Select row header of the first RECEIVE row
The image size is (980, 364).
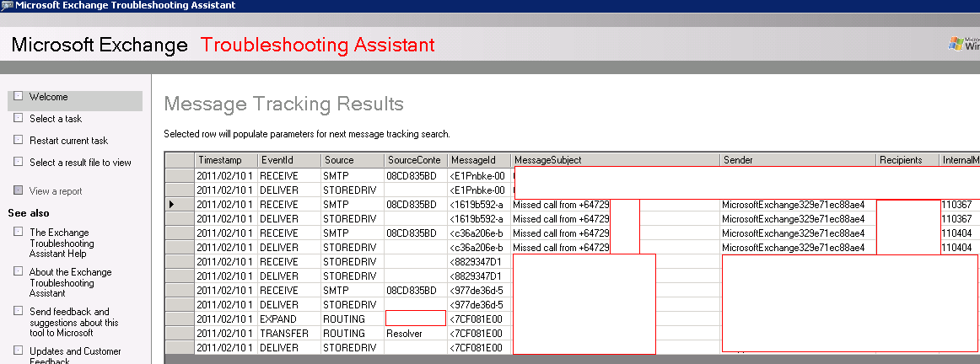click(x=180, y=175)
